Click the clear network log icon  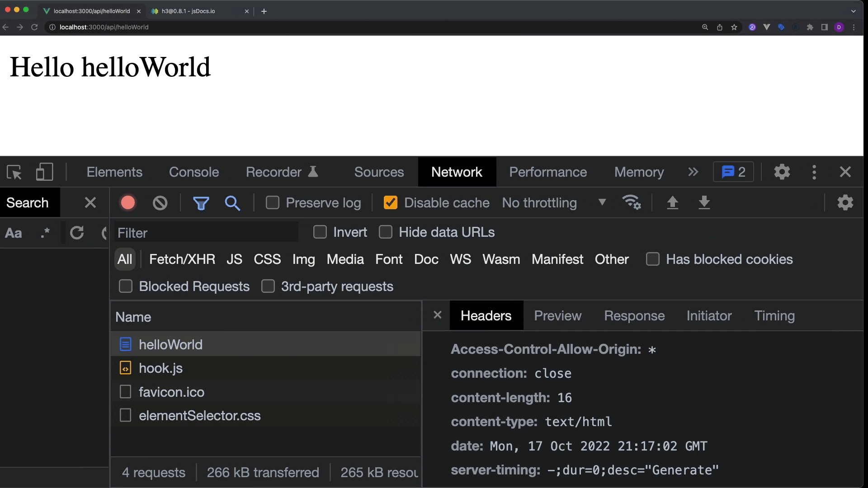pos(160,203)
